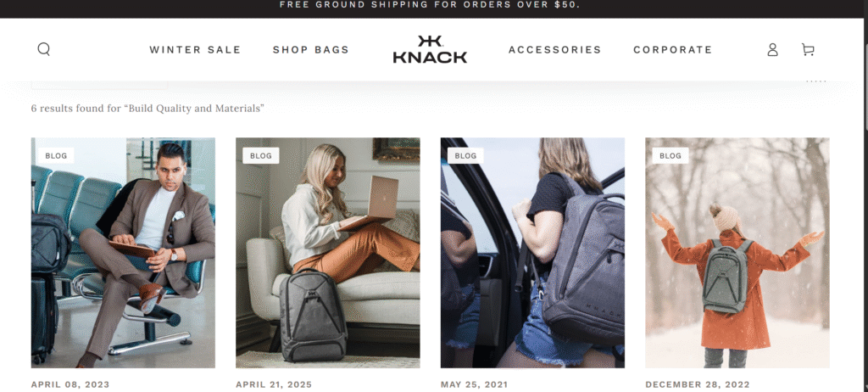
Task: Click Blog tag on snowy photo
Action: (670, 156)
